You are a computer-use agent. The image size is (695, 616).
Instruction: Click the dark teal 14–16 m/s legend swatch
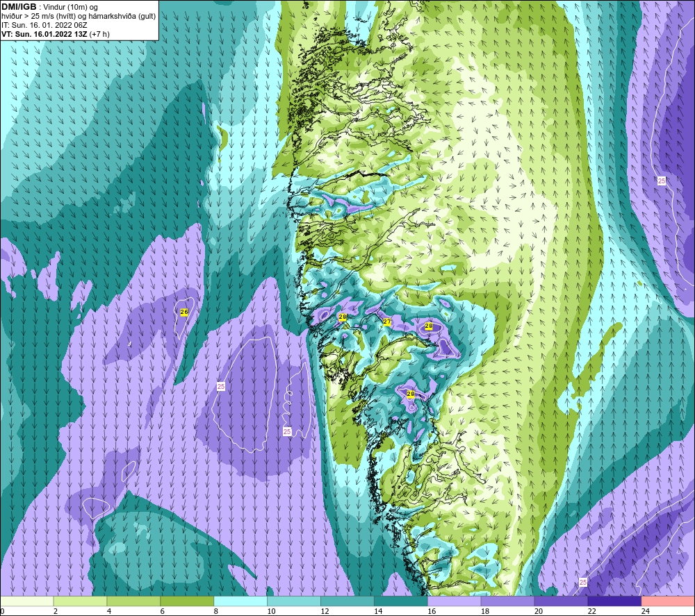tap(401, 601)
